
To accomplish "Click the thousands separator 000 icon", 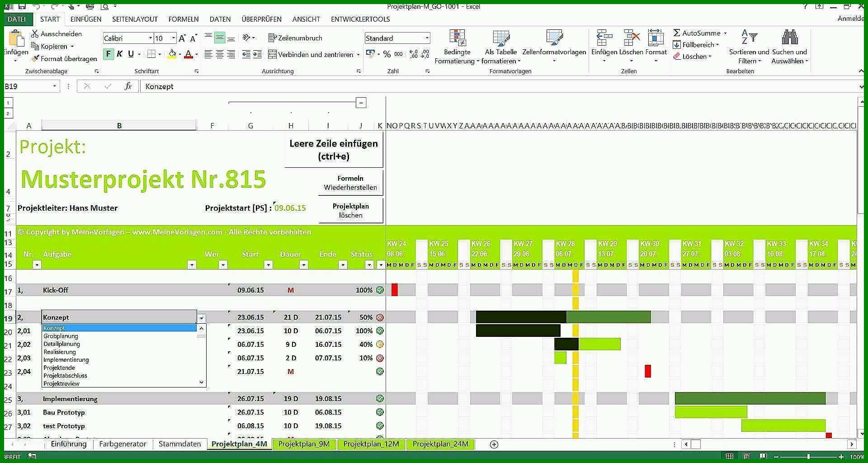I will coord(398,54).
